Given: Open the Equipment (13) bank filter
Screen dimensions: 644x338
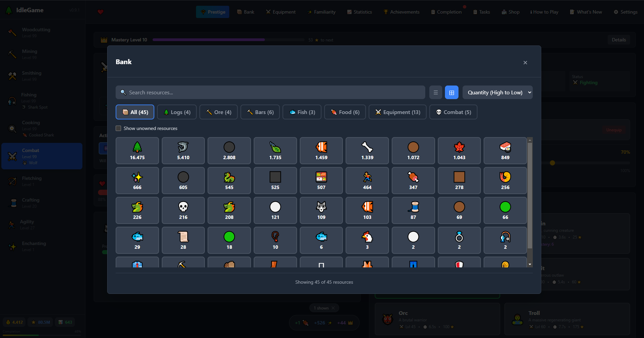Looking at the screenshot, I should click(x=397, y=112).
